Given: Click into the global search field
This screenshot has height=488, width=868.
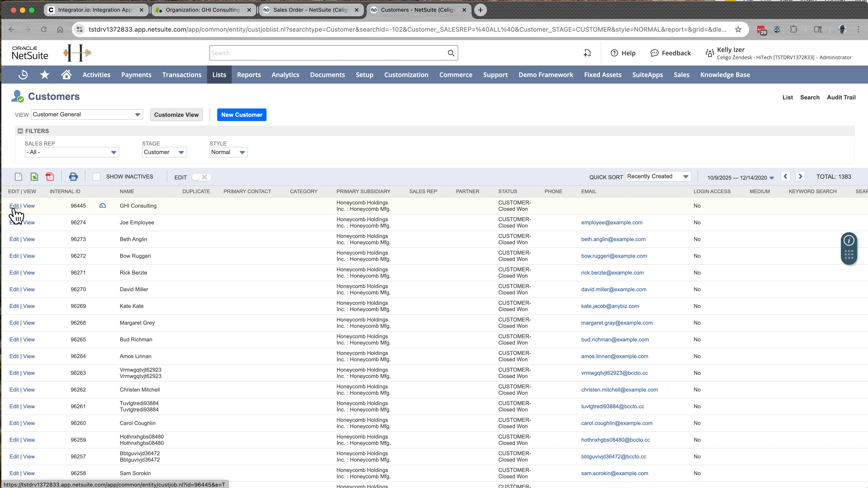Looking at the screenshot, I should [x=330, y=53].
